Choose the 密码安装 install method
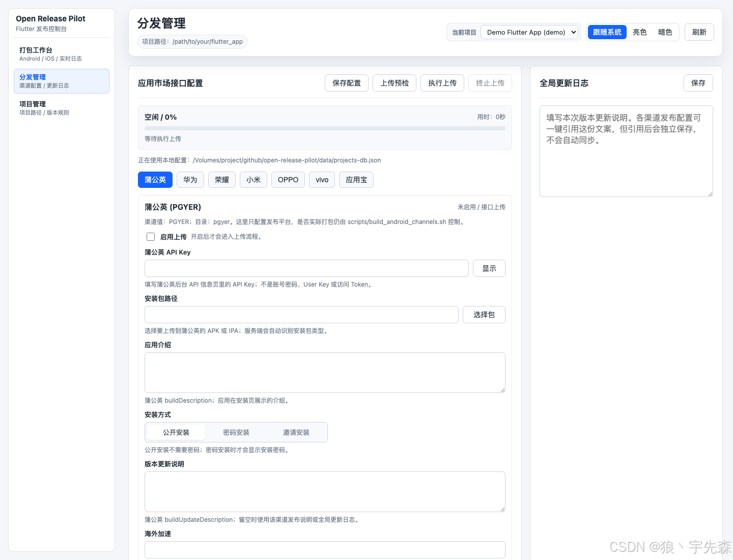This screenshot has width=733, height=560. coord(236,432)
